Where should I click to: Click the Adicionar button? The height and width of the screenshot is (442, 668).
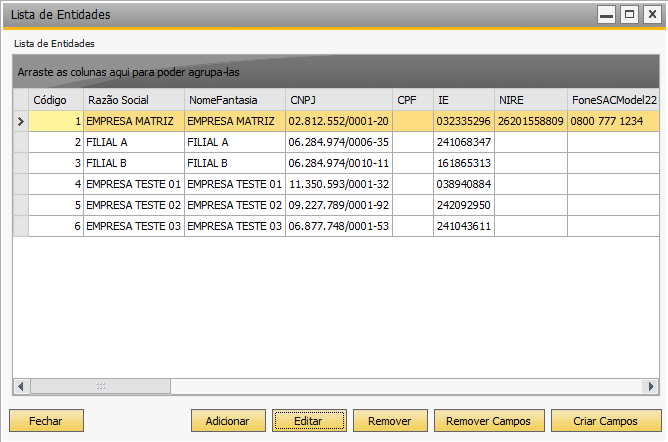tap(228, 421)
